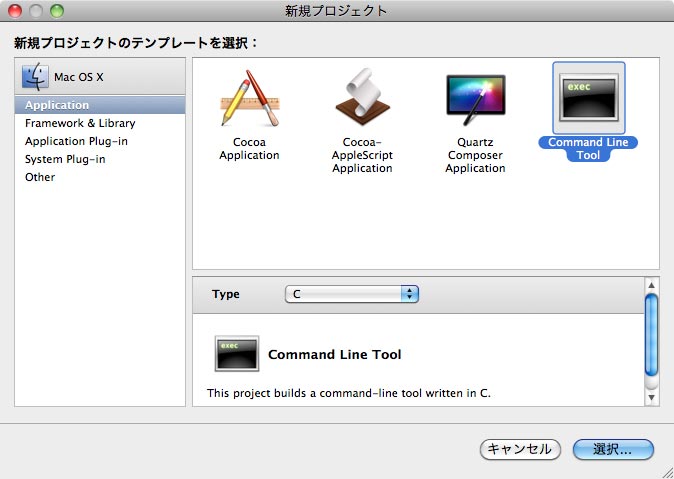Click the Type label
This screenshot has height=479, width=674.
pos(226,294)
